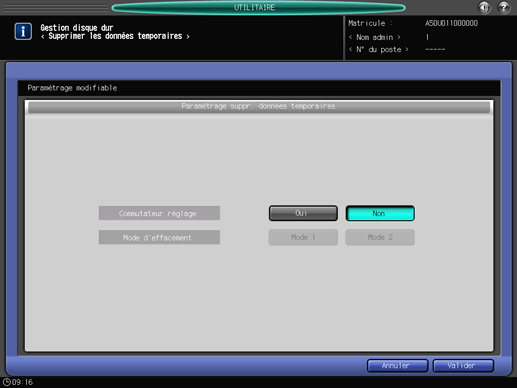
Task: Click the Valider button
Action: pyautogui.click(x=463, y=366)
